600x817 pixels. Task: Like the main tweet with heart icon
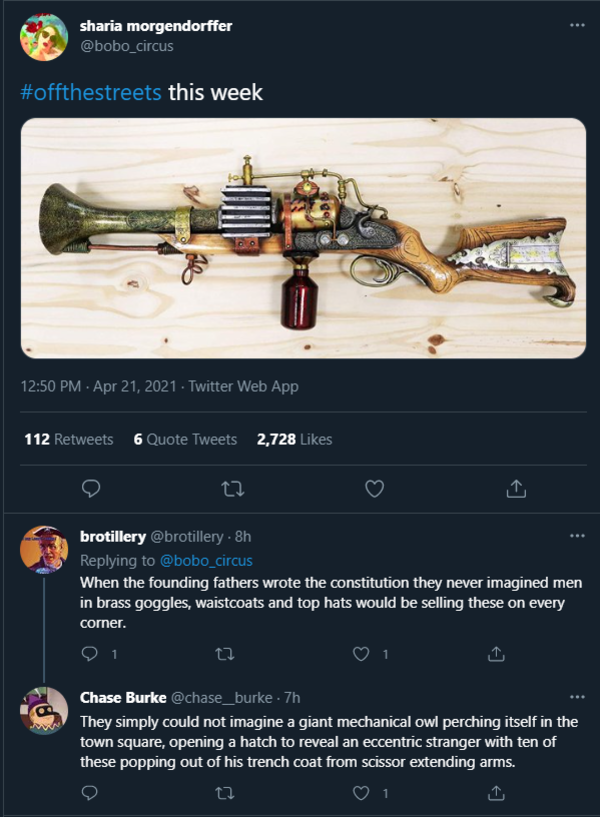point(374,488)
